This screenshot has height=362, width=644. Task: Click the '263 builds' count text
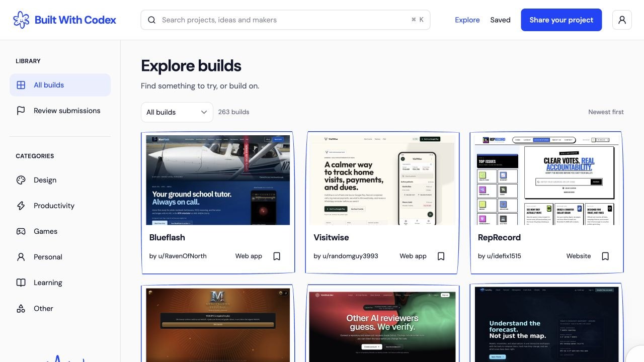[x=233, y=112]
